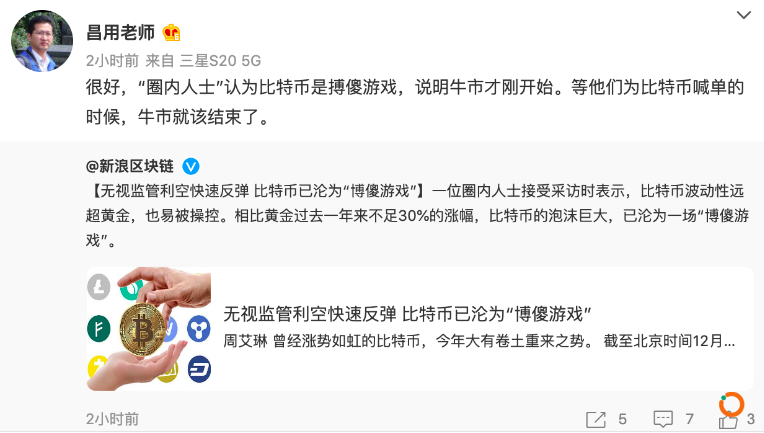764x433 pixels.
Task: Open 昌用老师's profile avatar
Action: [42, 41]
